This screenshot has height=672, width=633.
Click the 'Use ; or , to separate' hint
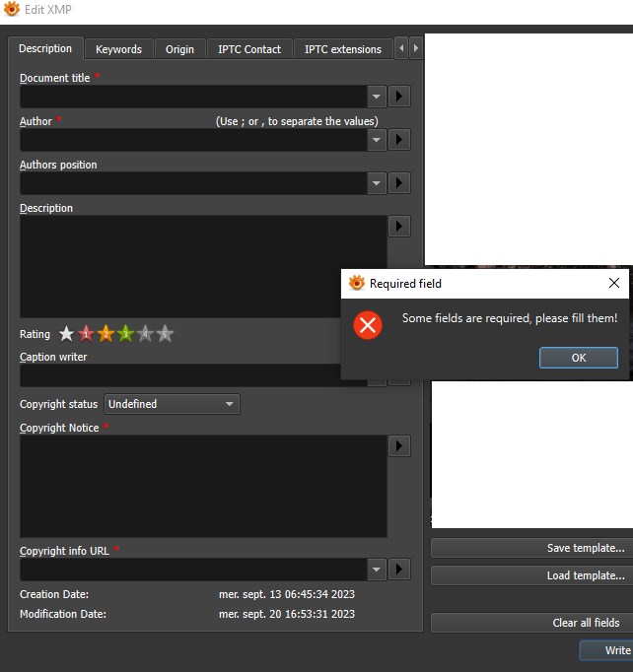(x=297, y=122)
